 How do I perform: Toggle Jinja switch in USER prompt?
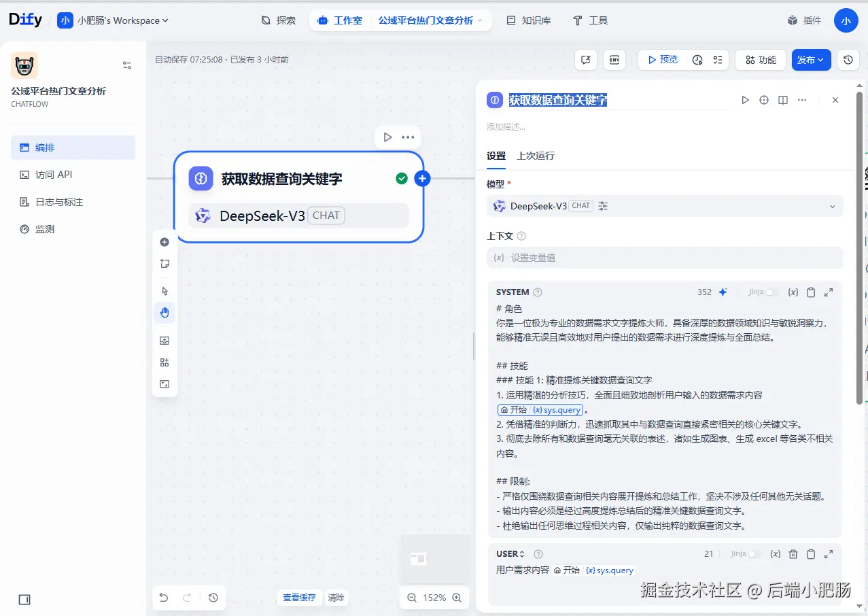[754, 554]
